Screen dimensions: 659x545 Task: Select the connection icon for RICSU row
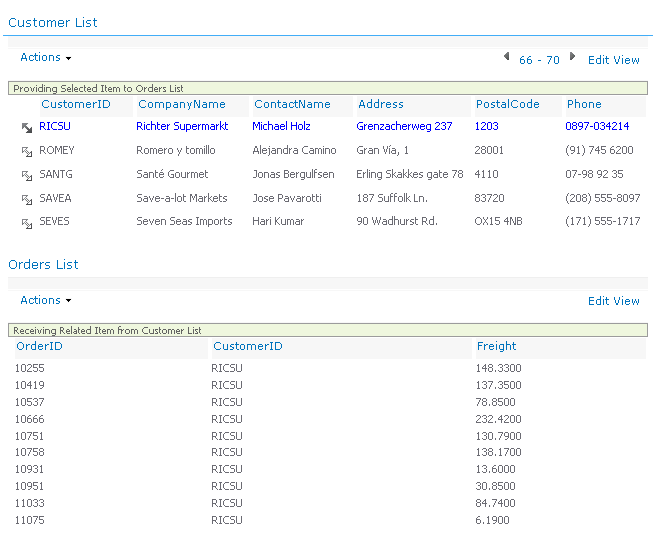pos(27,128)
